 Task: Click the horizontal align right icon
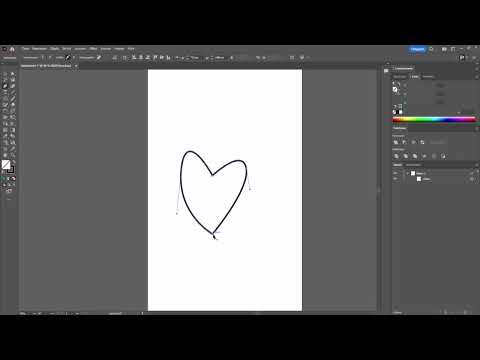click(148, 58)
